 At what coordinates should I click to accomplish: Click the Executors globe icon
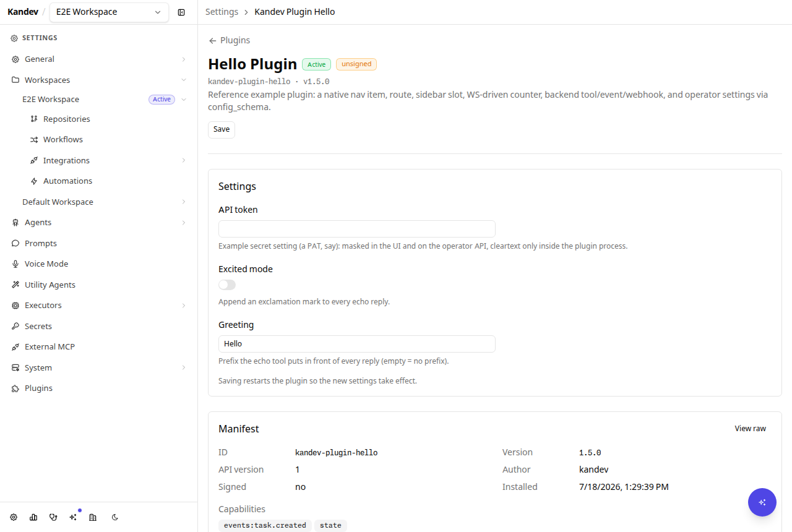click(x=15, y=306)
